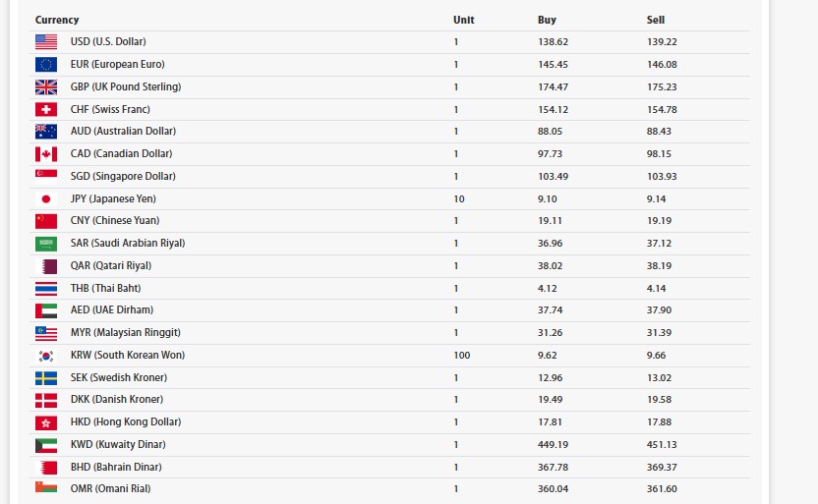This screenshot has height=504, width=818.
Task: Select the OMR (Omani Rial) row label
Action: click(110, 489)
